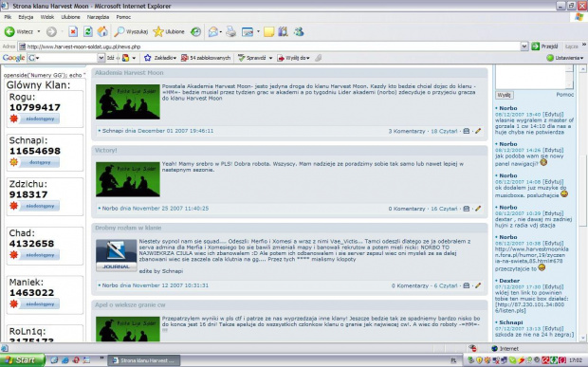Open the Zakładki bookmarks dropdown
This screenshot has width=588, height=367.
(160, 58)
